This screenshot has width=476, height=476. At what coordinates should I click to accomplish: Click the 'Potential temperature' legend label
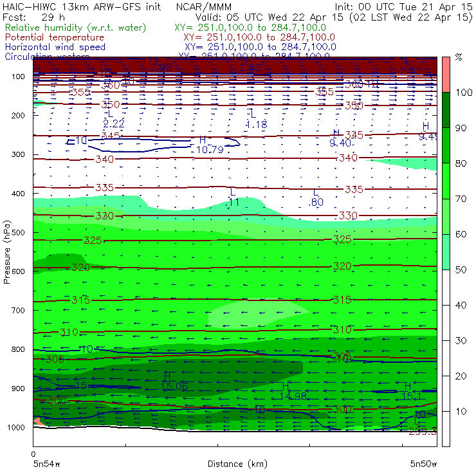pyautogui.click(x=55, y=37)
